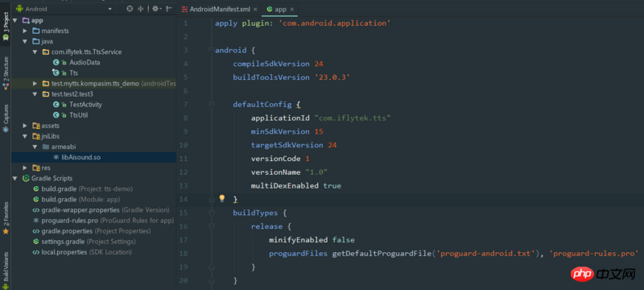Open the 1: Project tool window
The height and width of the screenshot is (290, 644).
[x=6, y=26]
